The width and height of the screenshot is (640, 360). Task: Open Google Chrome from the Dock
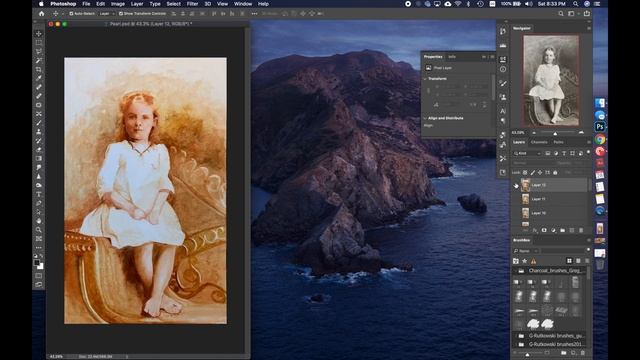pos(600,139)
